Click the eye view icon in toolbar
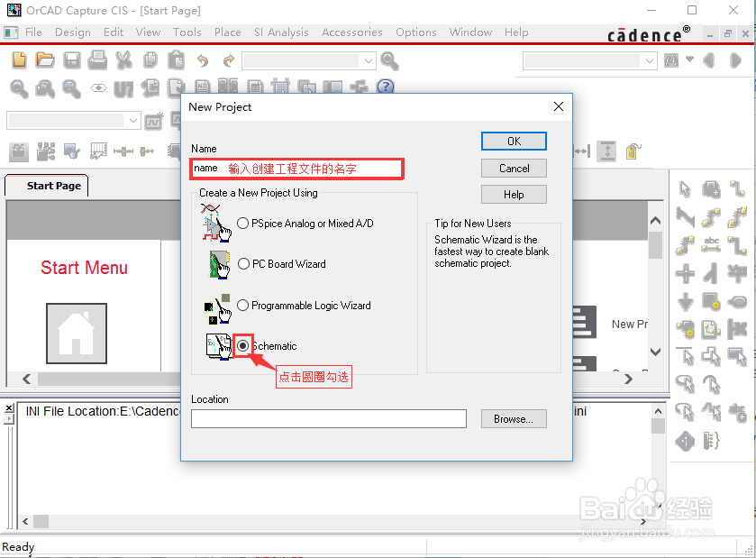756x558 pixels. pyautogui.click(x=98, y=88)
